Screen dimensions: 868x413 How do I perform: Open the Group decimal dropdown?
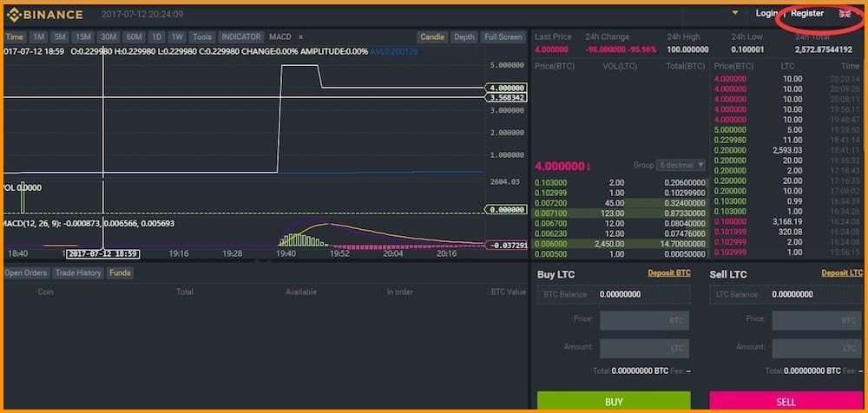click(681, 165)
